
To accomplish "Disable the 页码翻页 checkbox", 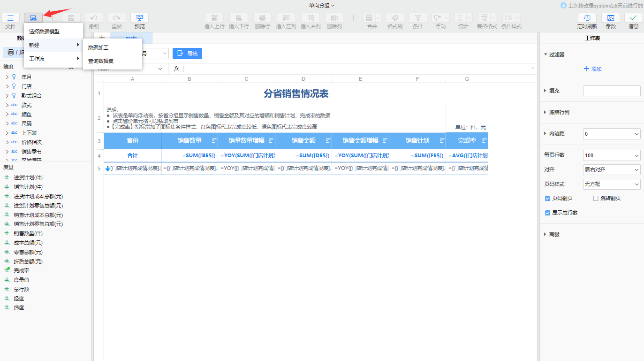I will (x=547, y=198).
